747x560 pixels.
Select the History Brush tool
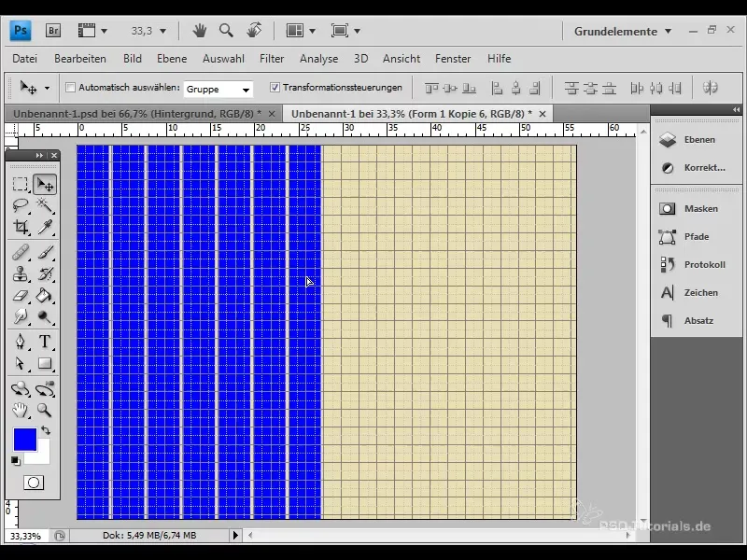coord(45,273)
